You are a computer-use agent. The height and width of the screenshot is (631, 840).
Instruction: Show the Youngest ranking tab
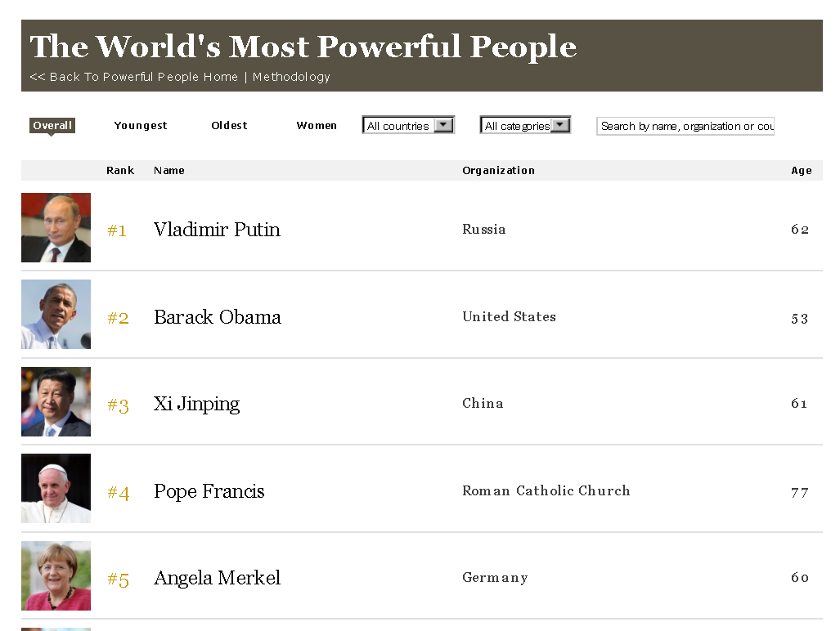[x=141, y=126]
